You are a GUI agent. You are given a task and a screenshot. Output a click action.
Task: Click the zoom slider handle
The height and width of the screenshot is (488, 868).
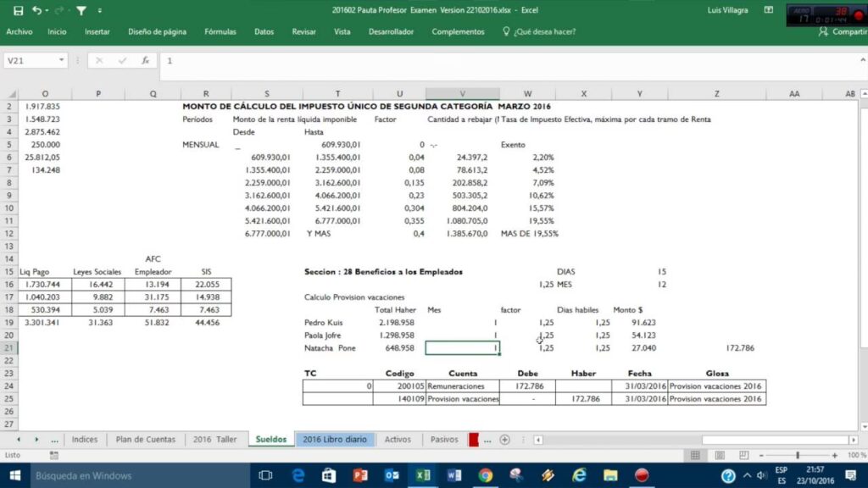pyautogui.click(x=797, y=455)
